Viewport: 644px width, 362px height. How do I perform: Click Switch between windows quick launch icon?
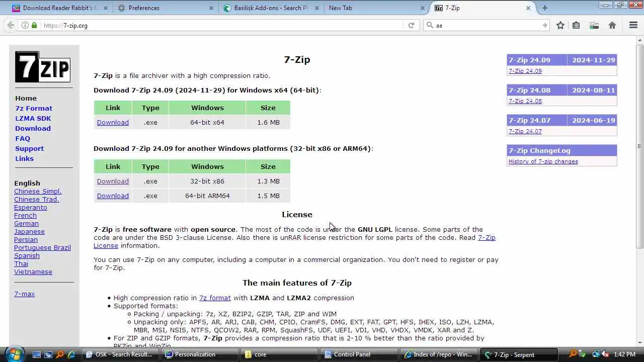(48, 354)
